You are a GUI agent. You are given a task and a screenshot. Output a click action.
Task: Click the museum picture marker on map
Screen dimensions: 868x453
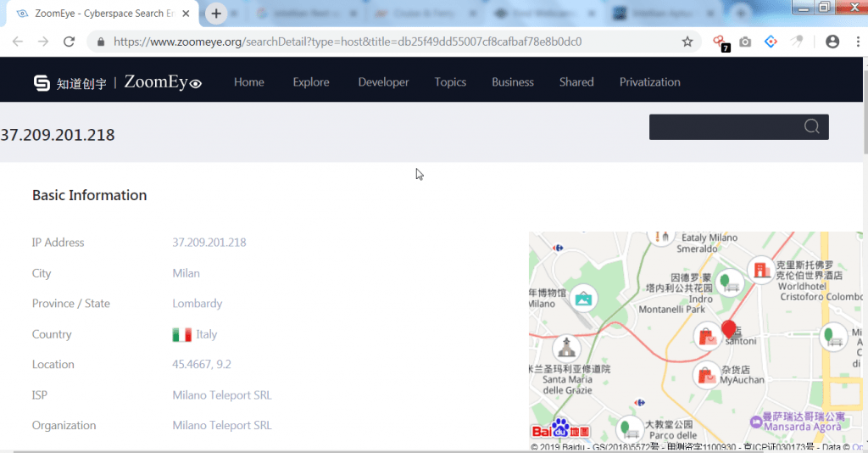(x=583, y=299)
